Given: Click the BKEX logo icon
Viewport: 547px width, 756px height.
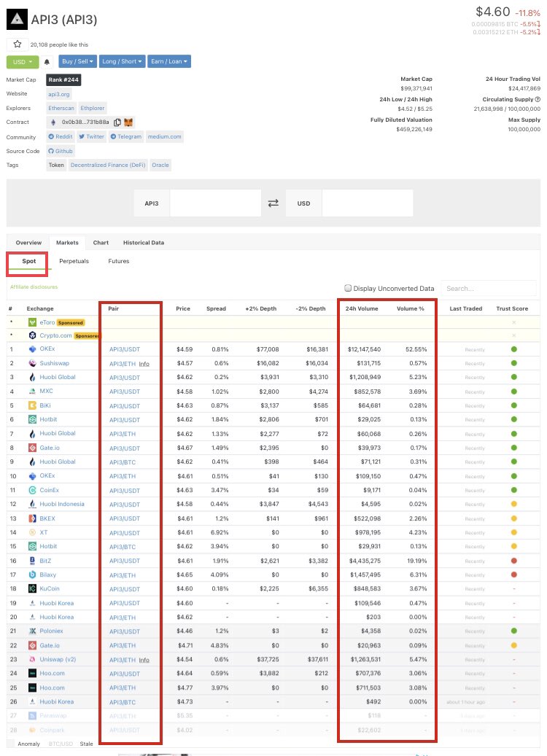Looking at the screenshot, I should click(x=32, y=518).
